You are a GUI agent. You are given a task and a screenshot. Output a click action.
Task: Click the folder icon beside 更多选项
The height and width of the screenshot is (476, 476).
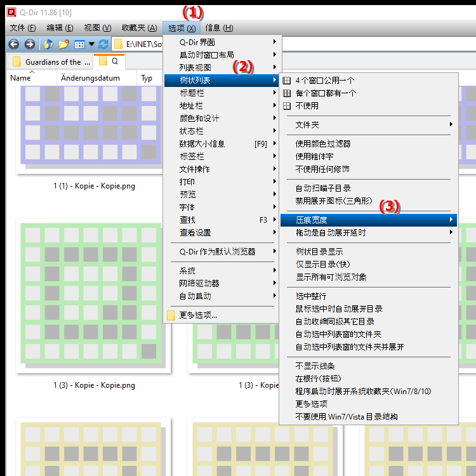pos(171,315)
